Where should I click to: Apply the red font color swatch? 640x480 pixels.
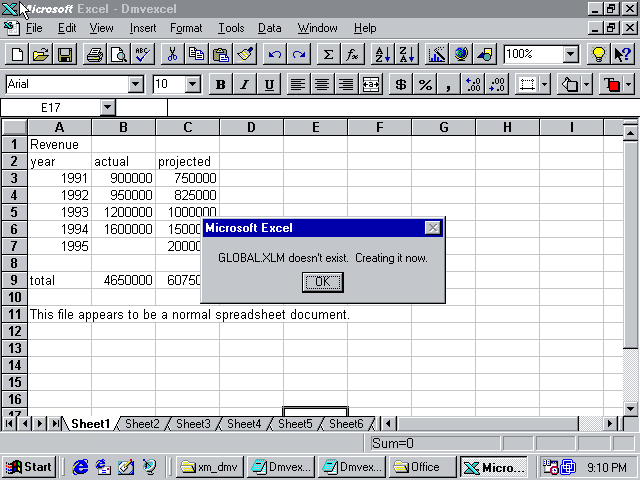[x=611, y=84]
